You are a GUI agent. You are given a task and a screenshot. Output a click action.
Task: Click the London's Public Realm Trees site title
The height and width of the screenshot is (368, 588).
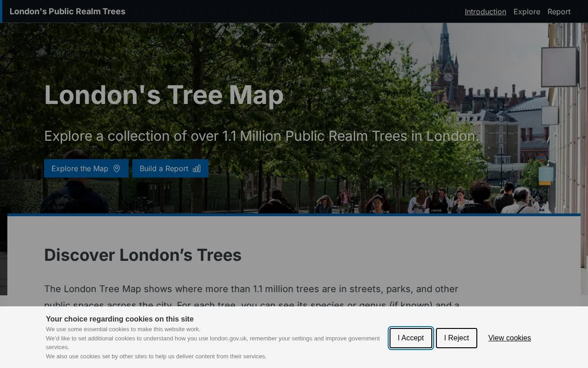tap(68, 11)
